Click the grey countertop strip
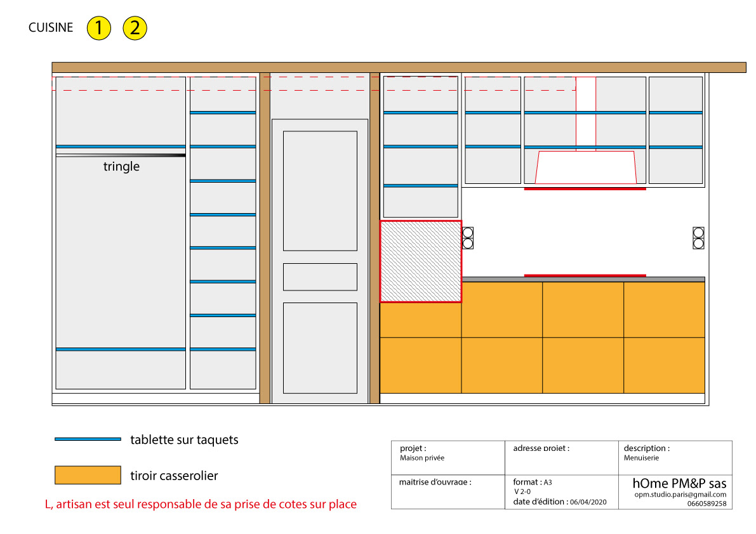The height and width of the screenshot is (534, 756). pyautogui.click(x=583, y=279)
